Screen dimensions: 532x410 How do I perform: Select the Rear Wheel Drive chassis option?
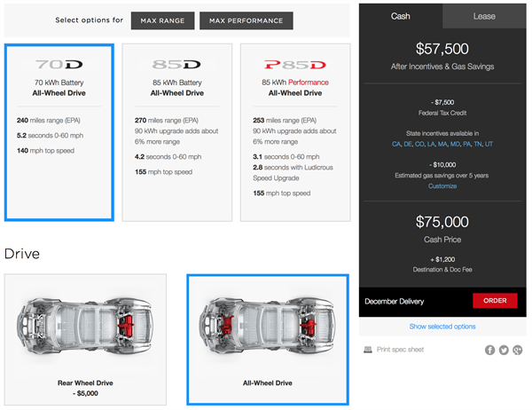[85, 340]
